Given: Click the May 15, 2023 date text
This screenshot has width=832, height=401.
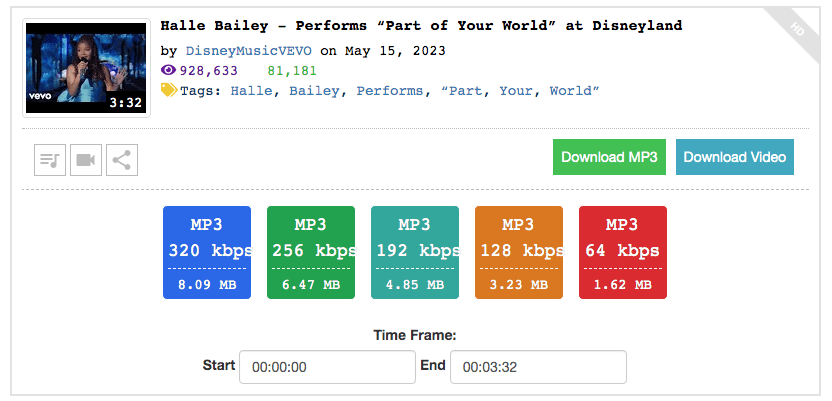Looking at the screenshot, I should click(x=395, y=51).
